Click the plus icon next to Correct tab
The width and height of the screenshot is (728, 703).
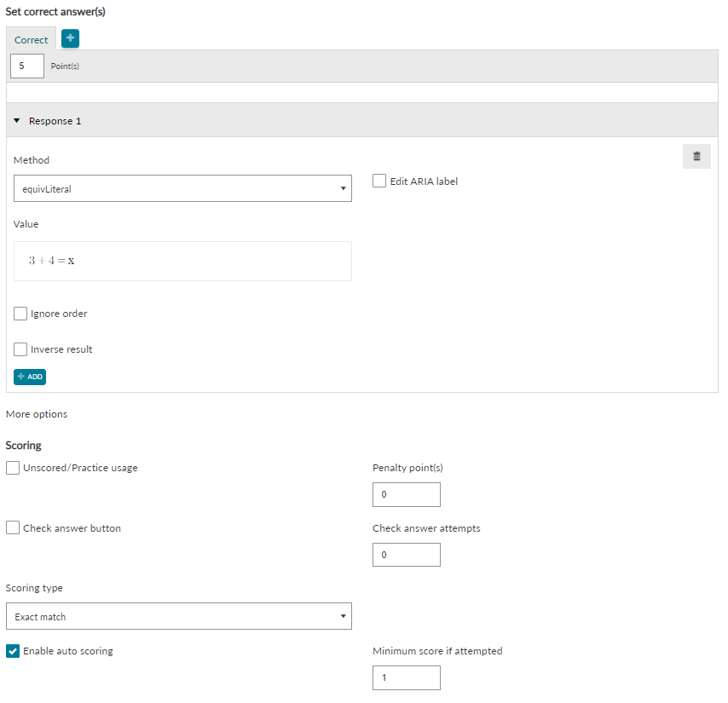pos(70,38)
